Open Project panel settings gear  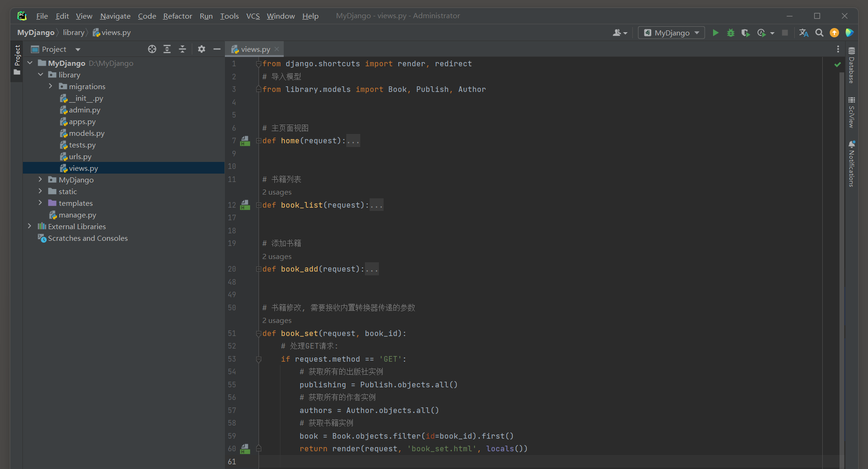click(202, 49)
